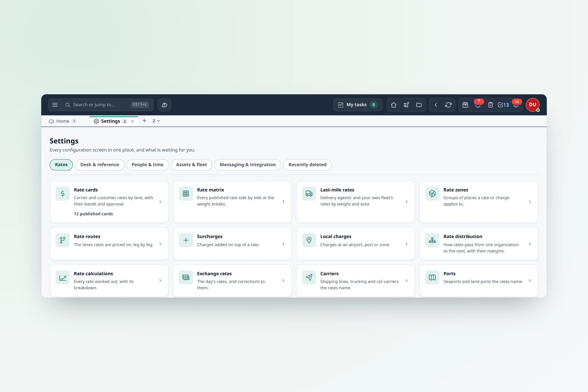Click the paper plane icon on Carriers
This screenshot has height=392, width=588.
click(x=309, y=277)
